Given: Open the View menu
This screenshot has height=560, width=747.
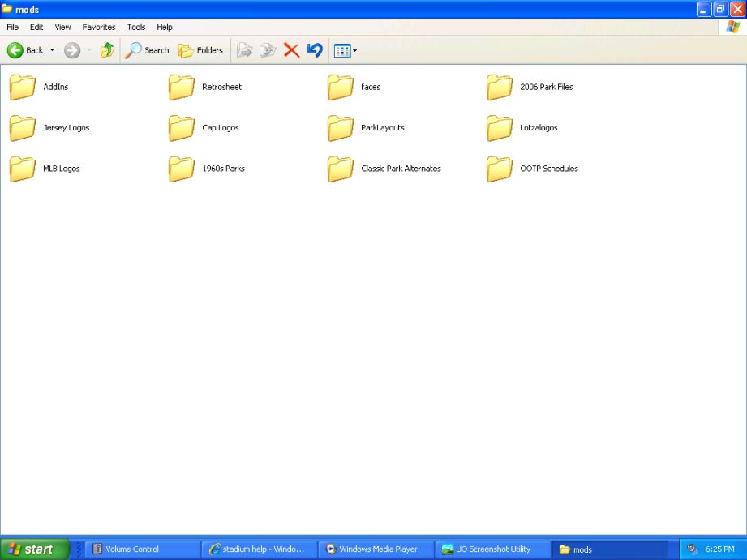Looking at the screenshot, I should tap(62, 27).
